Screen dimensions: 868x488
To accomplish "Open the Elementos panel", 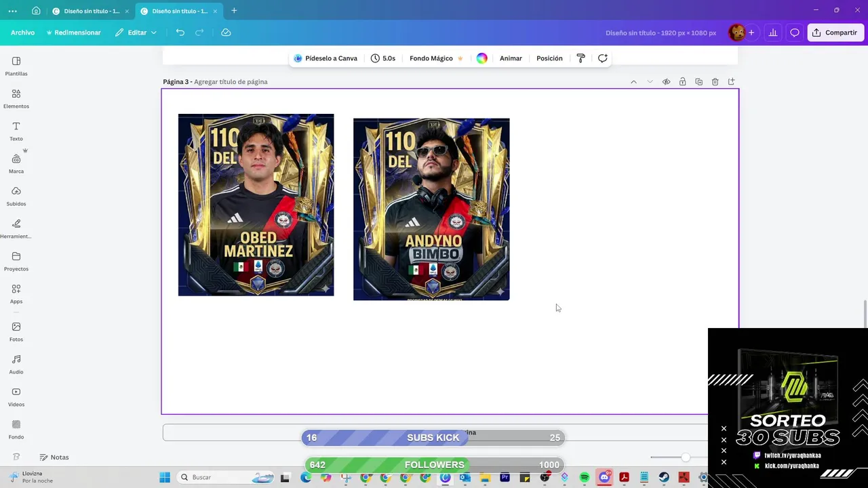I will [x=16, y=98].
